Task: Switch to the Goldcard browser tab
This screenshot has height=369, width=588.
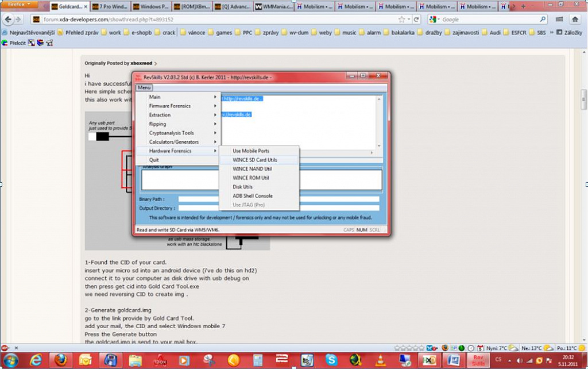Action: click(x=69, y=6)
